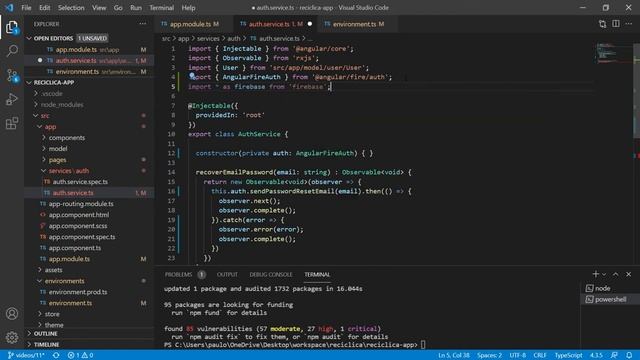Change end of line sequence CRLF
The image size is (640, 360).
[540, 355]
